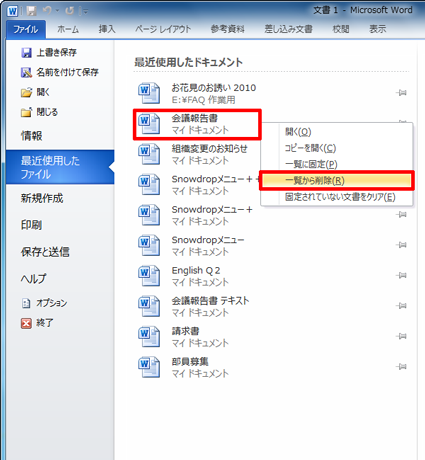Pin お花見のお誘い 2010 to the list

[401, 93]
